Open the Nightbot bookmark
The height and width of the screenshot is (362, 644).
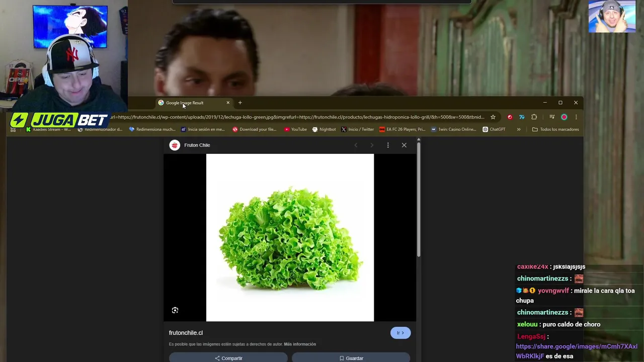pyautogui.click(x=324, y=129)
